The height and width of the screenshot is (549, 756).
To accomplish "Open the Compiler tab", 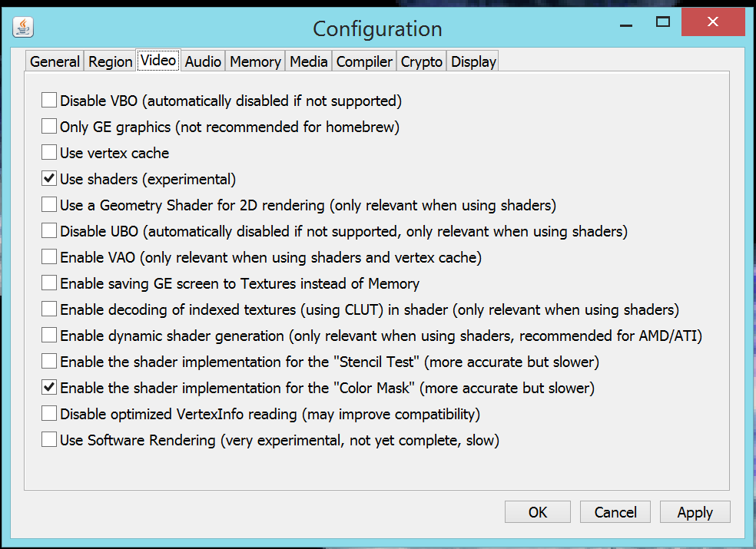I will (x=364, y=61).
